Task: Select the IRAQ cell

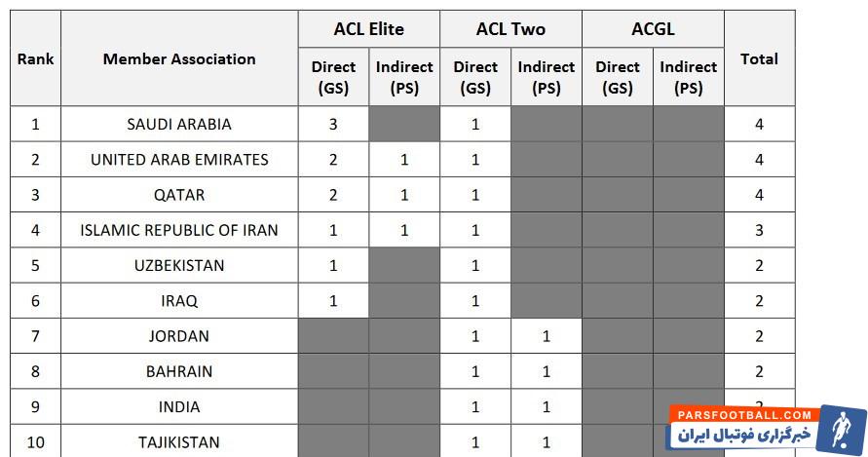Action: [x=179, y=301]
